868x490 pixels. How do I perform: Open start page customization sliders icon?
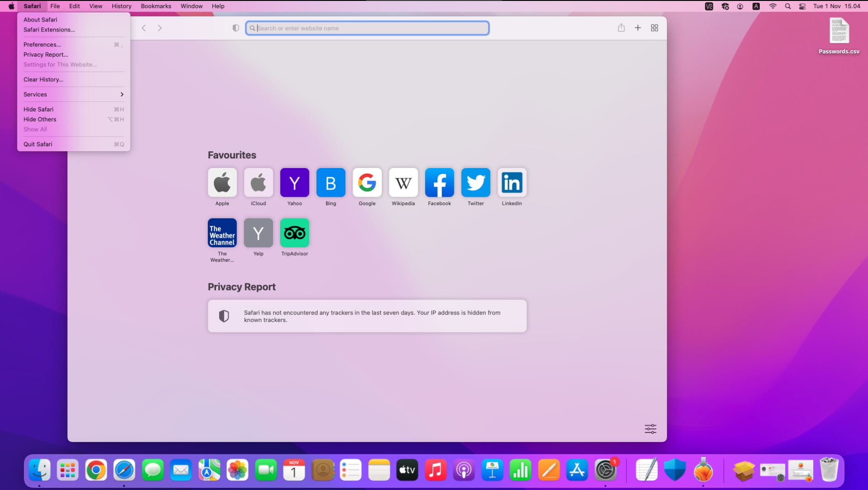[650, 429]
